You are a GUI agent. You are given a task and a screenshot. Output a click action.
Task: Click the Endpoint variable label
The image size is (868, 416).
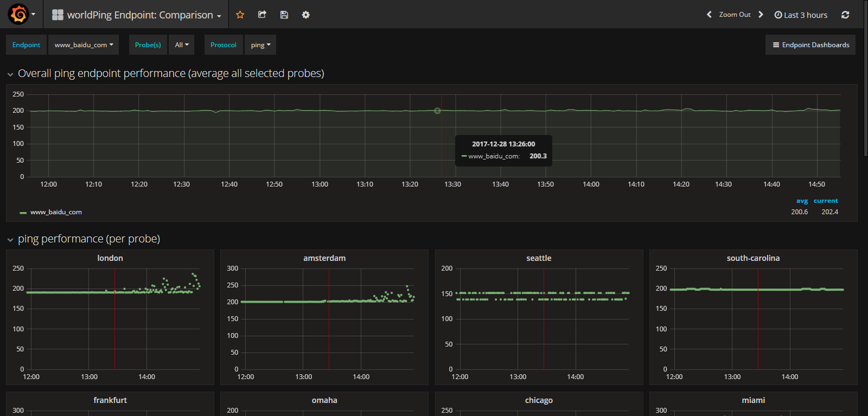coord(26,45)
